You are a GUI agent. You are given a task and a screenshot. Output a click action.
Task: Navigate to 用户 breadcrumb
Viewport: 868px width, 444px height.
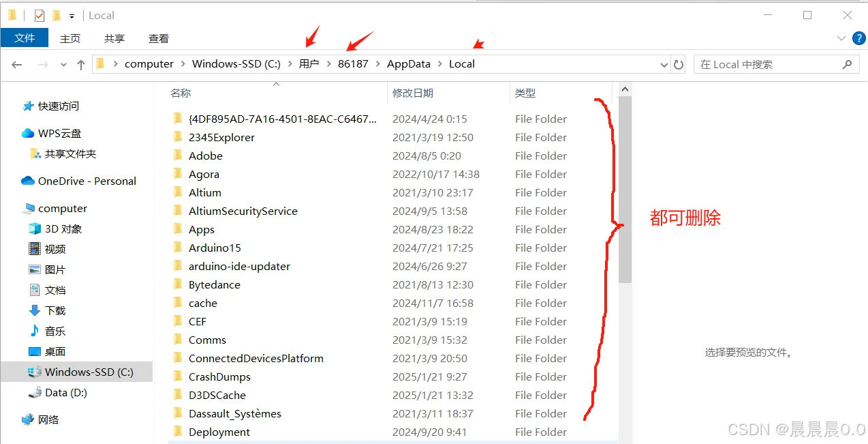coord(309,63)
